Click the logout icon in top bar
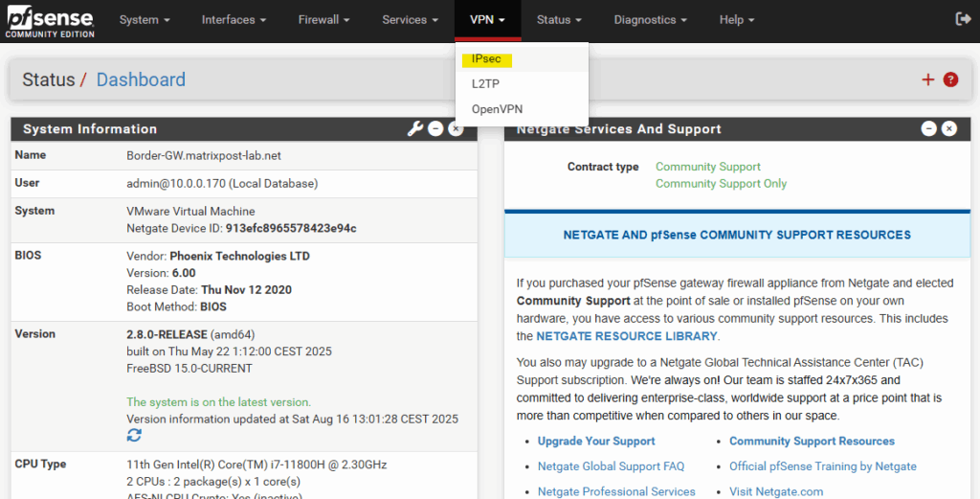The image size is (980, 499). click(963, 19)
